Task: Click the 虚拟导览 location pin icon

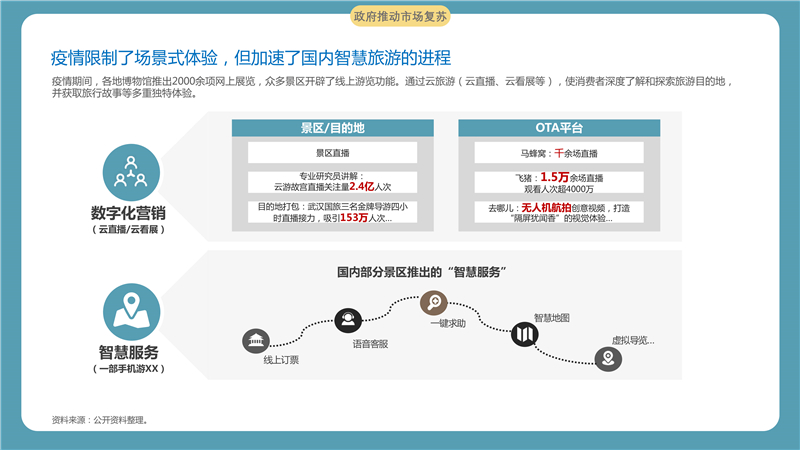Action: coord(608,359)
